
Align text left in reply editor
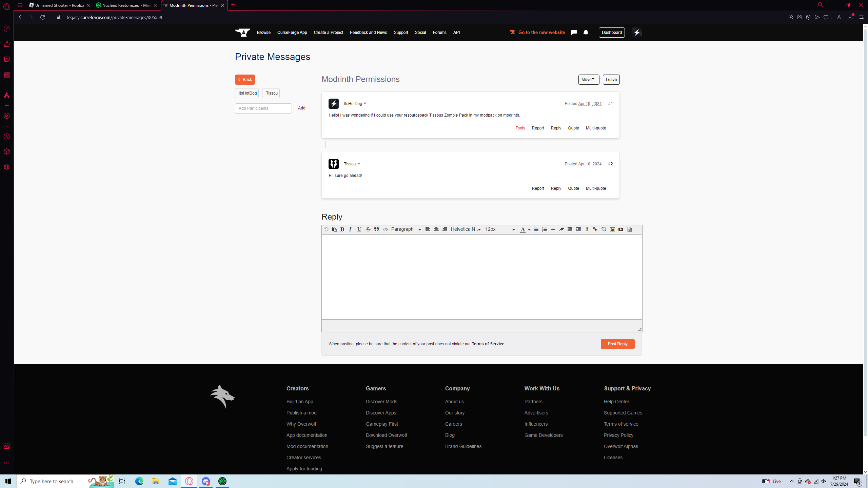pos(428,229)
